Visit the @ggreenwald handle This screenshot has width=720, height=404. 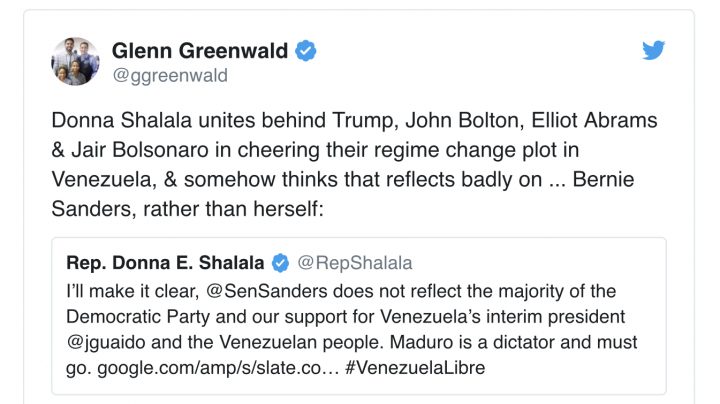pos(170,76)
